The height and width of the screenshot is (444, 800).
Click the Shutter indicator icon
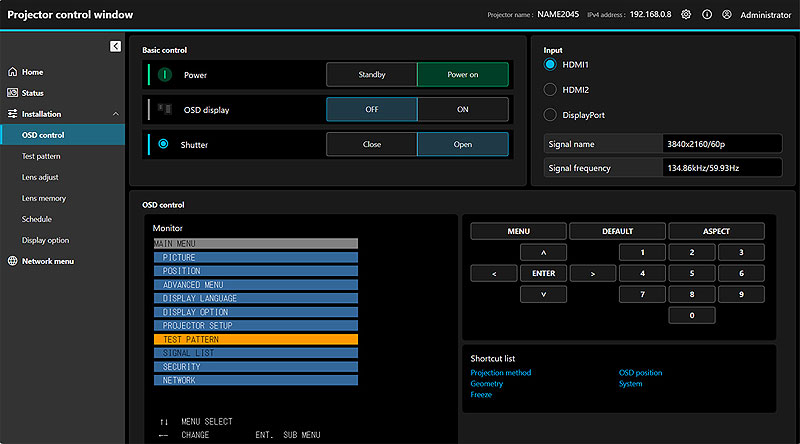163,144
